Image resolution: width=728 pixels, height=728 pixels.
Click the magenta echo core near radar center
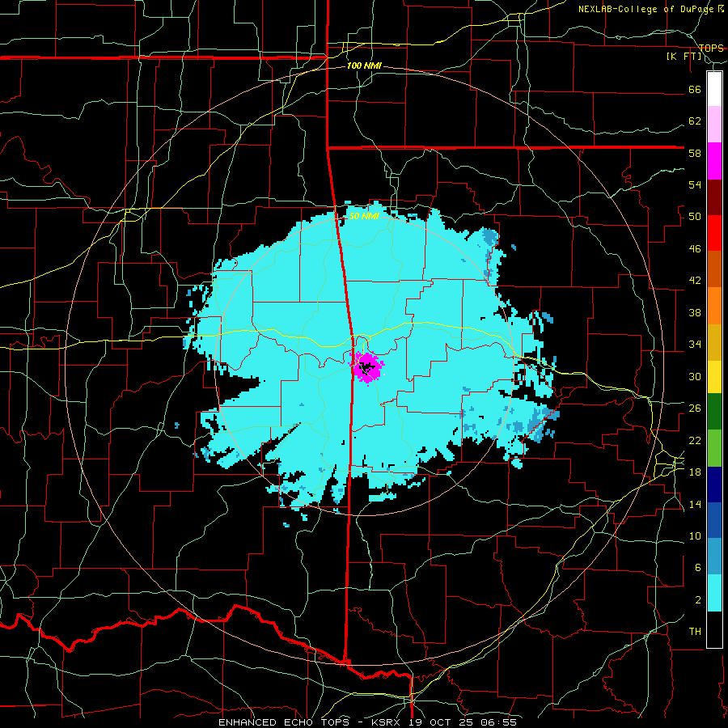point(367,368)
